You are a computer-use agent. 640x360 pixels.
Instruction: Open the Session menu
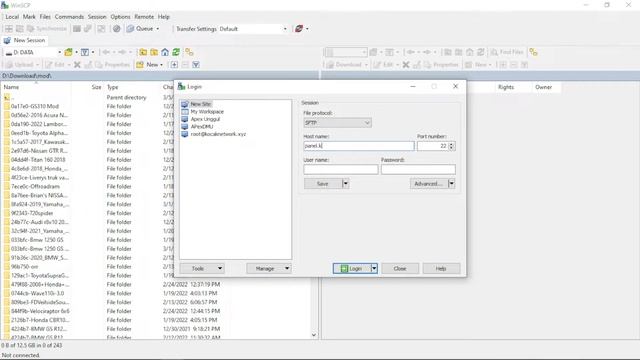point(97,17)
